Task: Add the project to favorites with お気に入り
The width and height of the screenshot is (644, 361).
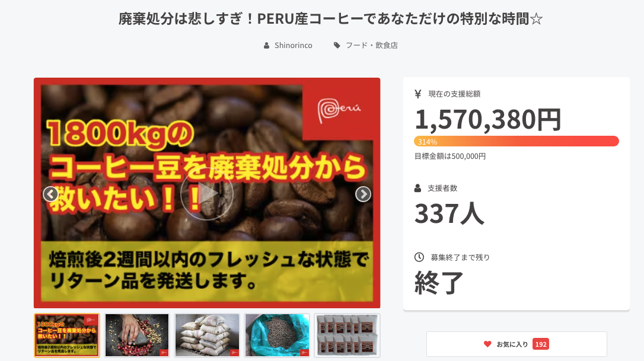Action: pos(517,344)
